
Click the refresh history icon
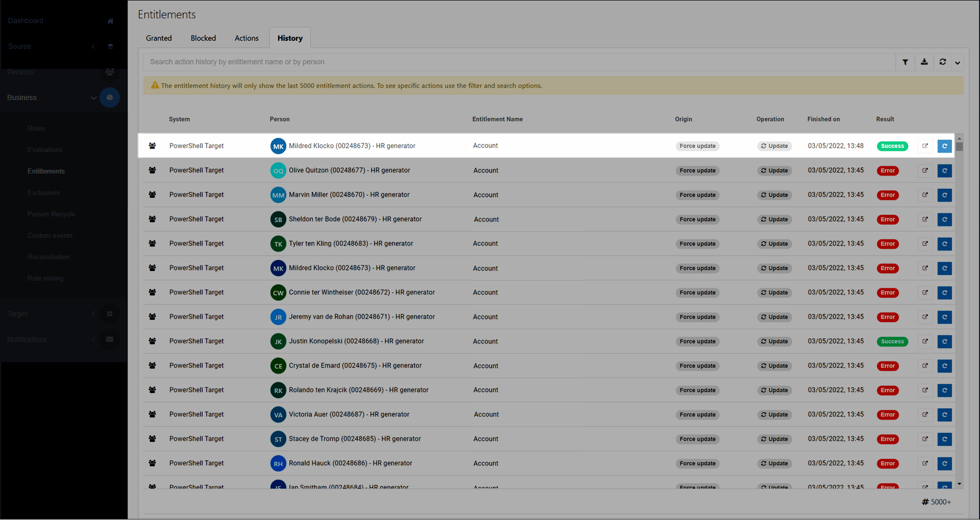pyautogui.click(x=943, y=62)
